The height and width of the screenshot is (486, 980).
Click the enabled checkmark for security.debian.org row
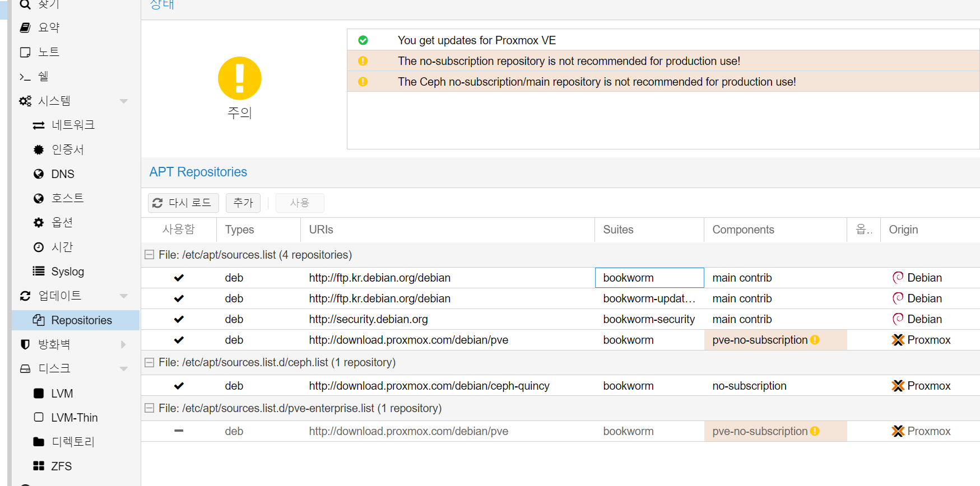(179, 319)
